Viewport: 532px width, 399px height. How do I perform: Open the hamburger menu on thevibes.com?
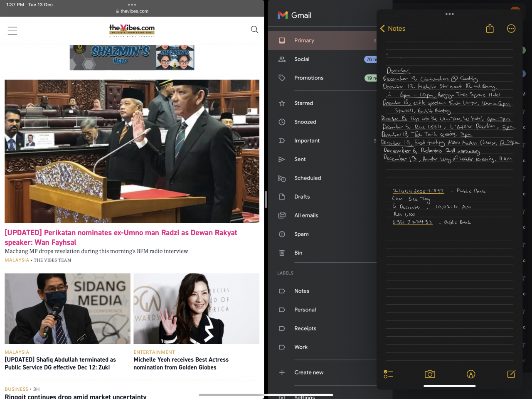pyautogui.click(x=12, y=31)
